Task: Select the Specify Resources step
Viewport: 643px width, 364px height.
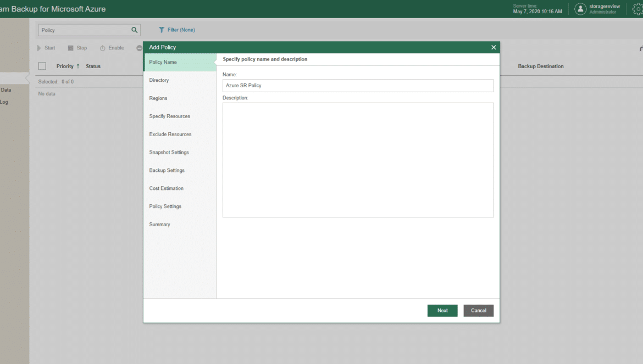Action: click(x=180, y=116)
